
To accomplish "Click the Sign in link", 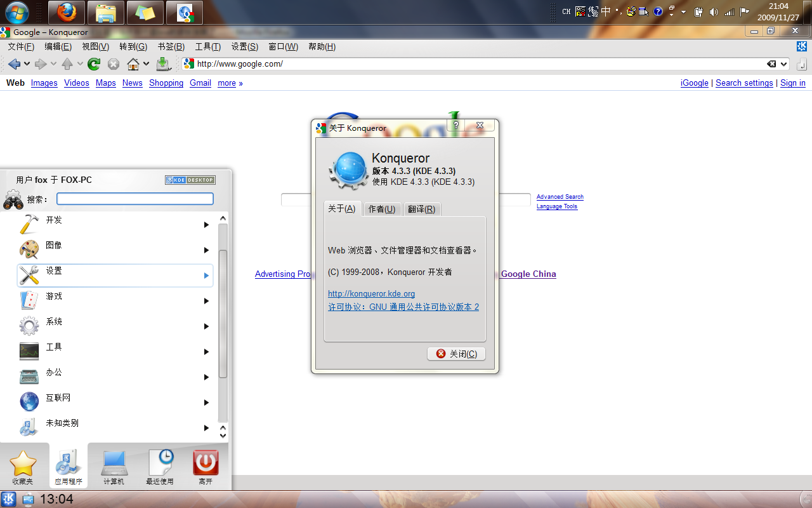I will [x=793, y=83].
